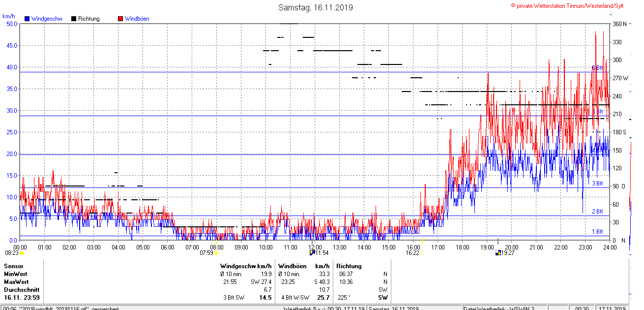
Task: Click the 10:36 direction time cell
Action: [x=346, y=282]
